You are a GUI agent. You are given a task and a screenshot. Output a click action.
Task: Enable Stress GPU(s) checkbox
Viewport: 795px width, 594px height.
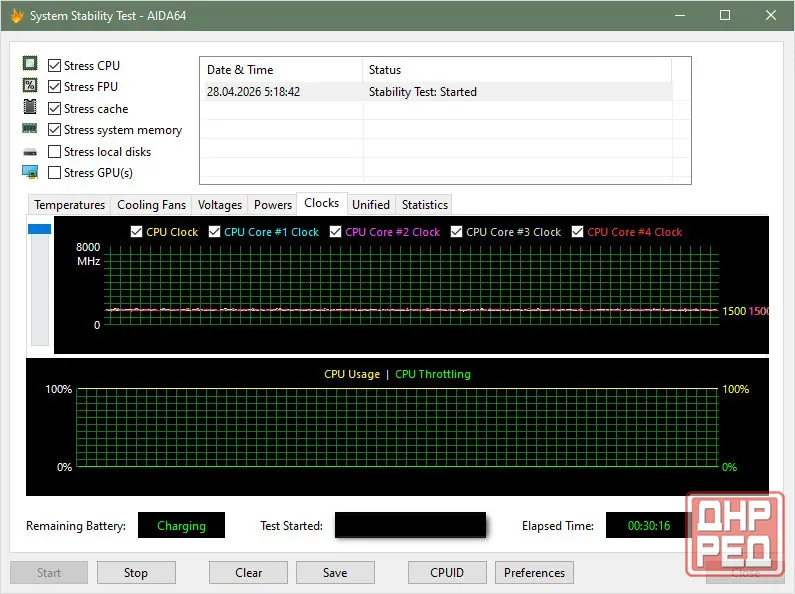pos(54,172)
